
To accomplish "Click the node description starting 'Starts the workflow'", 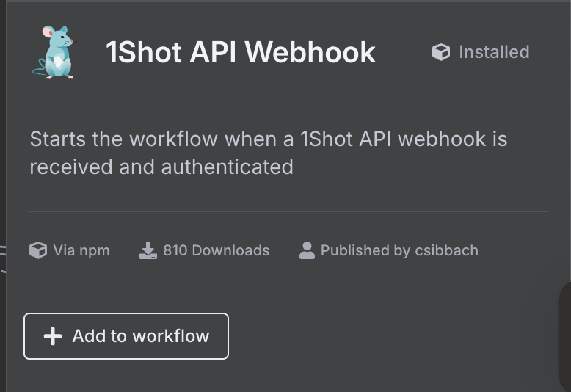I will coord(269,153).
